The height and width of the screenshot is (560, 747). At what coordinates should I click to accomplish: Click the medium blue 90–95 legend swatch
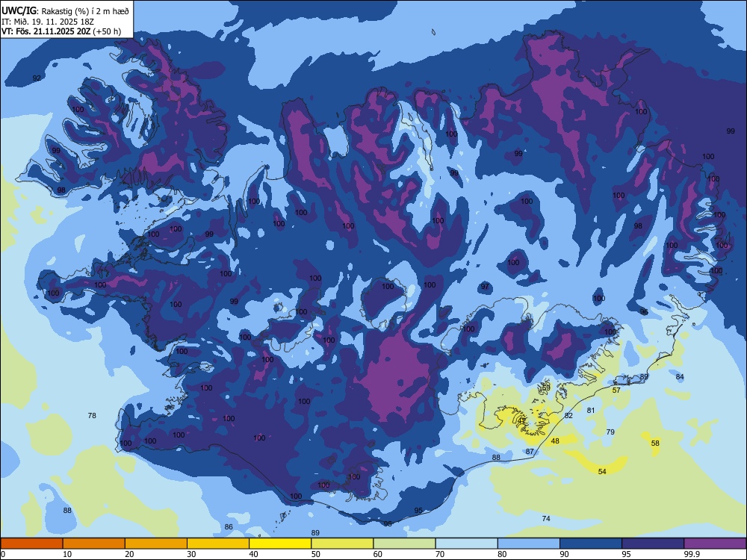[591, 544]
